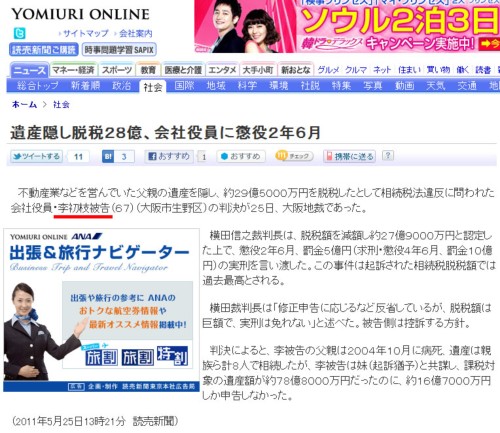The image size is (500, 433).
Task: Click the article headline 遺産隠し脱税28億
Action: pos(165,133)
